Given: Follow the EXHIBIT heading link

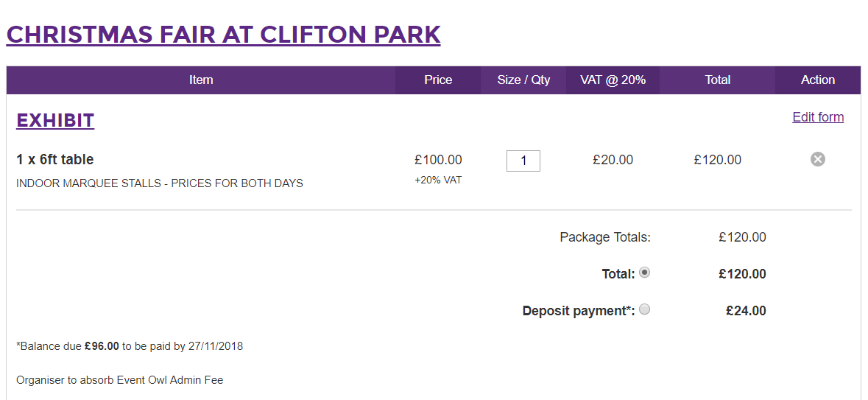Looking at the screenshot, I should (55, 120).
